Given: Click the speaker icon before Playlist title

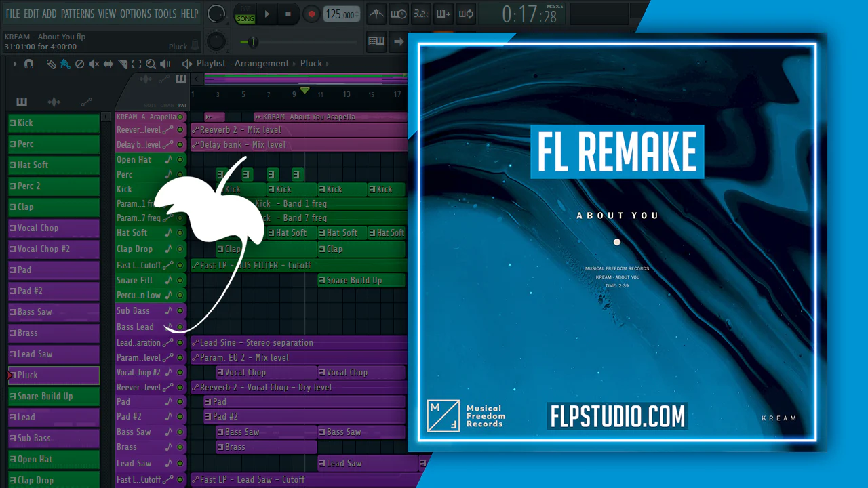Looking at the screenshot, I should (187, 64).
